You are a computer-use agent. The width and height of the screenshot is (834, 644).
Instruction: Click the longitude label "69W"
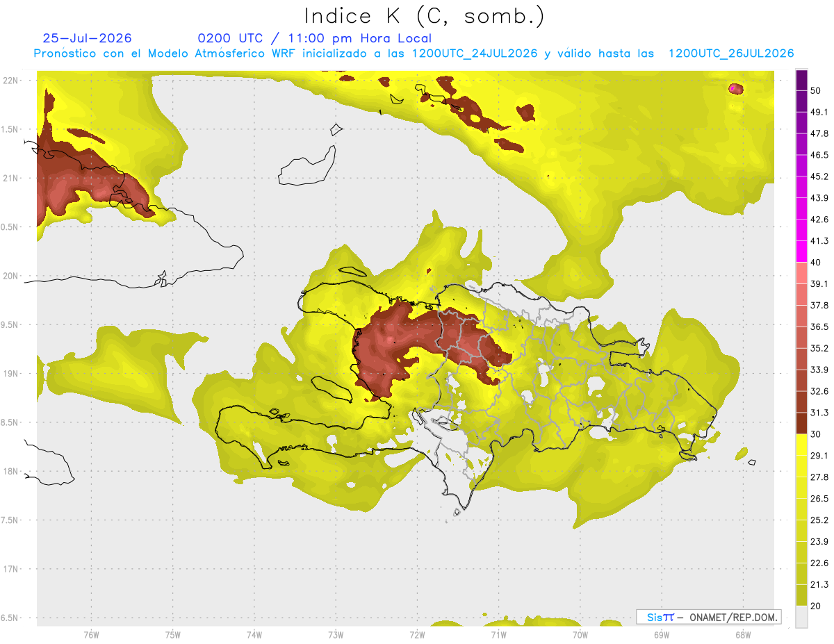point(662,634)
